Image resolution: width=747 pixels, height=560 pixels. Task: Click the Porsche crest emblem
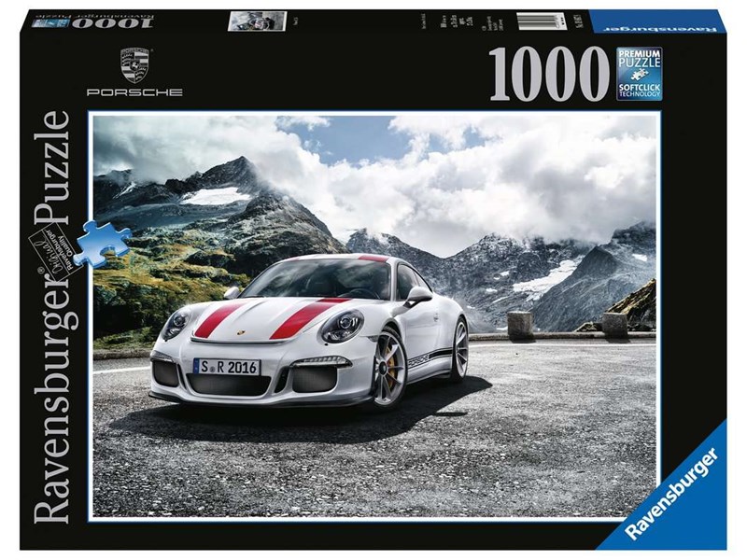[134, 65]
